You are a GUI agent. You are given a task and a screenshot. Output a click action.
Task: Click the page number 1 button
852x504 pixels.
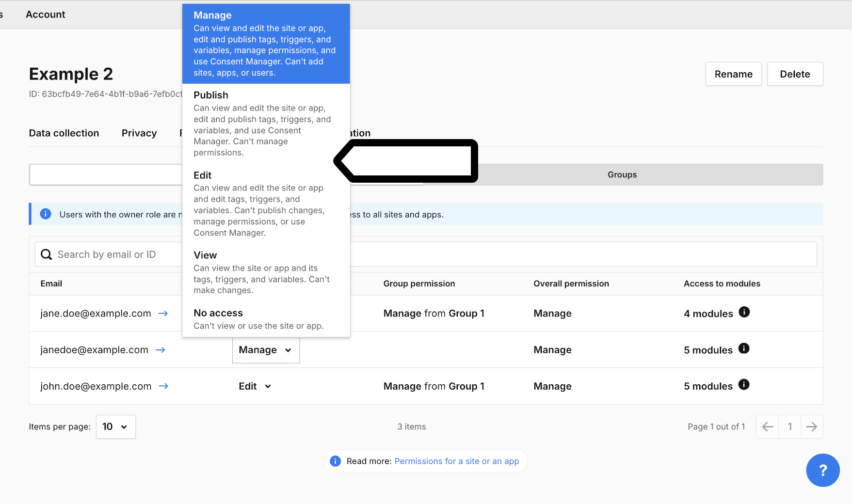click(x=790, y=426)
